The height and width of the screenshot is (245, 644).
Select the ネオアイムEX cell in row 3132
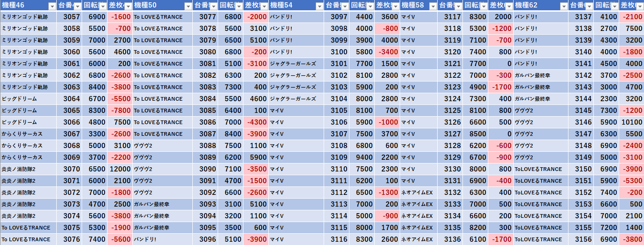(x=418, y=193)
